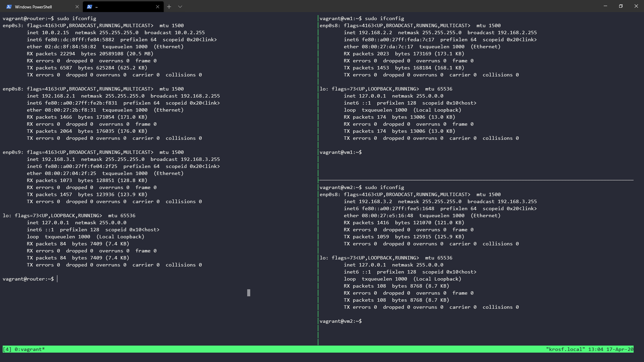Close the Windows PowerShell tab
644x362 pixels.
pos(77,7)
